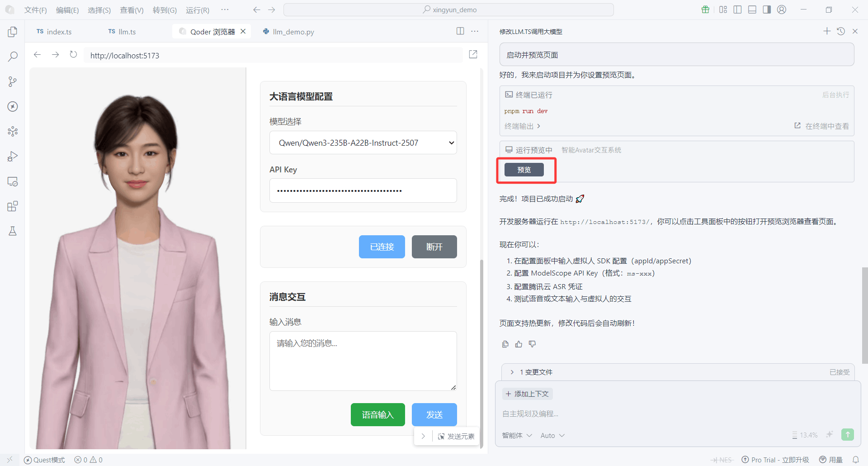Open the 智能体 mode dropdown
This screenshot has width=868, height=466.
tap(517, 435)
